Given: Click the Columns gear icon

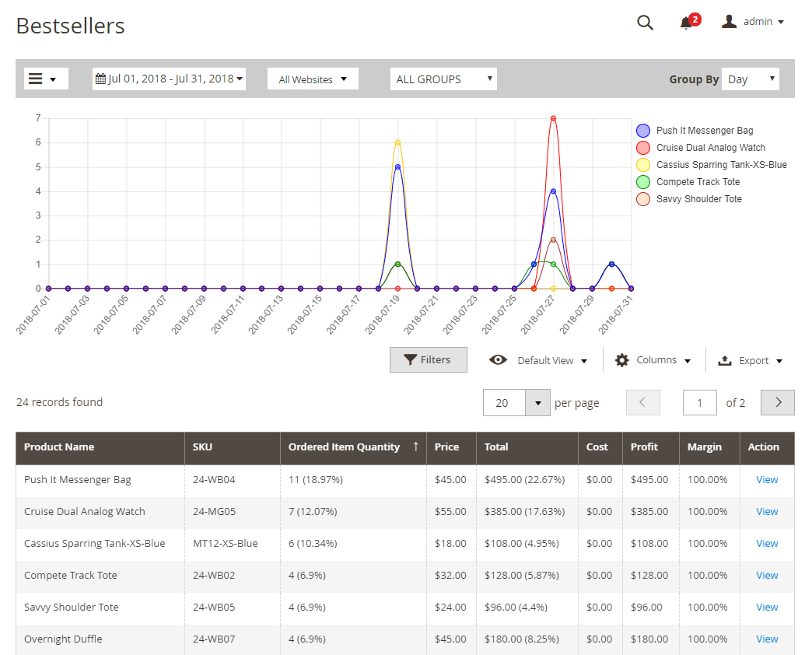Looking at the screenshot, I should pyautogui.click(x=621, y=360).
